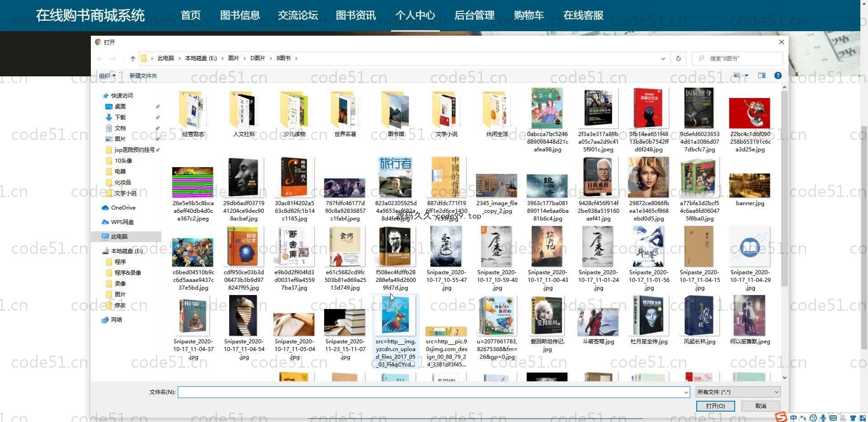Click the change view icon
The width and height of the screenshot is (868, 422).
tap(737, 75)
